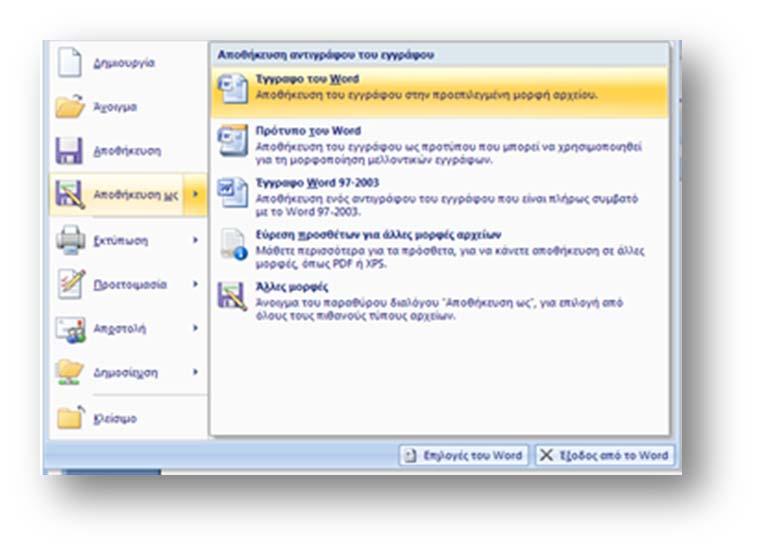
Task: Expand the Αποθήκευση ως submenu arrow
Action: (195, 194)
